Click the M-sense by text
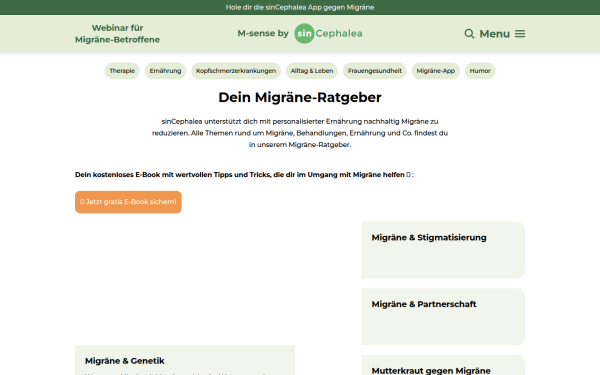 263,33
